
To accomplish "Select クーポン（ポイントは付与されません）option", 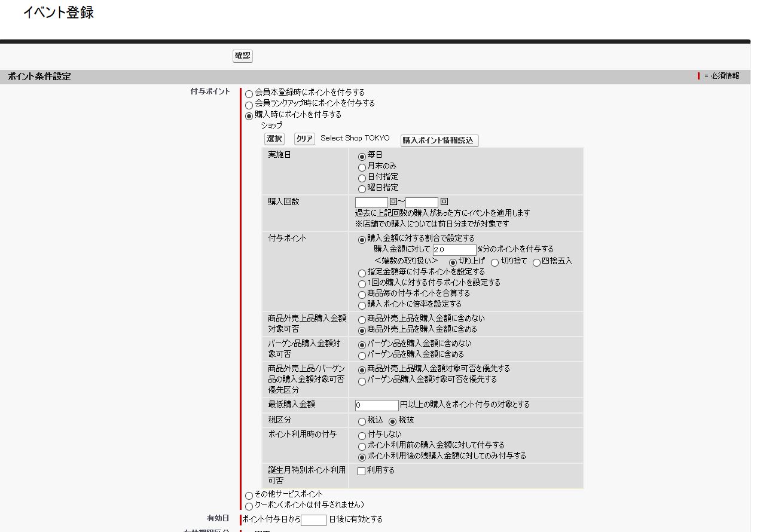I will 249,506.
